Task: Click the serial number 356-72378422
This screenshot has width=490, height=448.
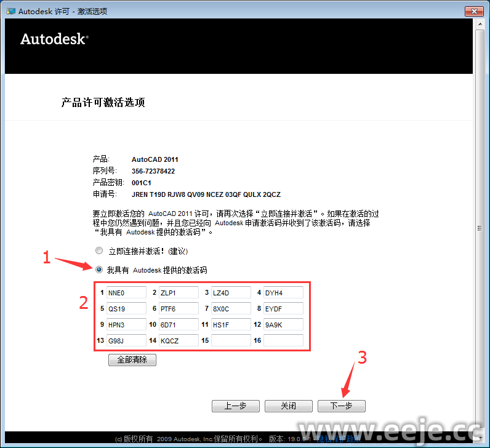Action: tap(153, 171)
